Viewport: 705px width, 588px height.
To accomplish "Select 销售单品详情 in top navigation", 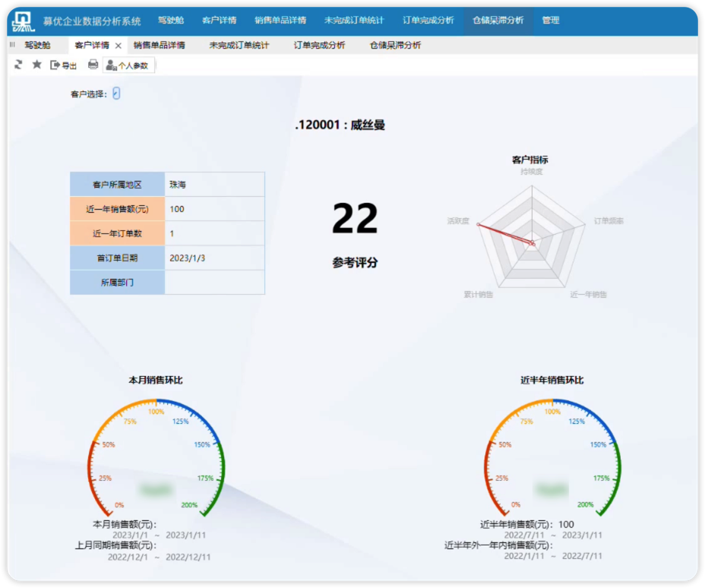I will [x=280, y=21].
